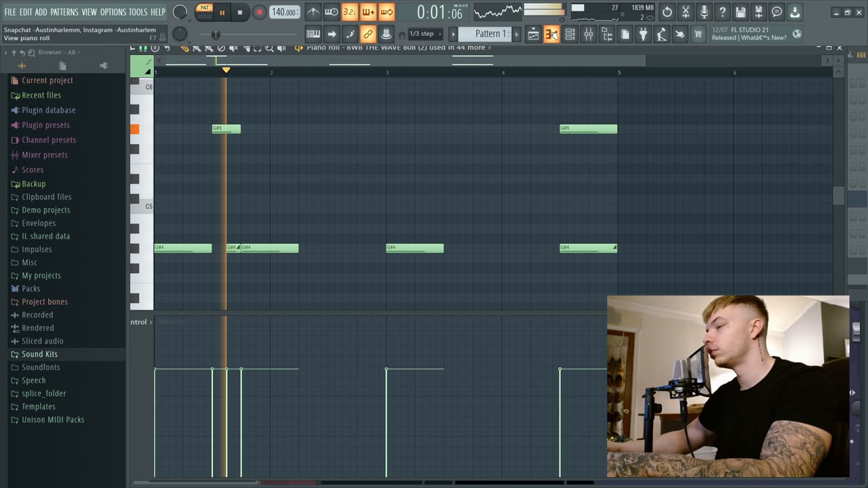Viewport: 868px width, 488px height.
Task: Adjust the master pitch knob
Action: click(180, 34)
